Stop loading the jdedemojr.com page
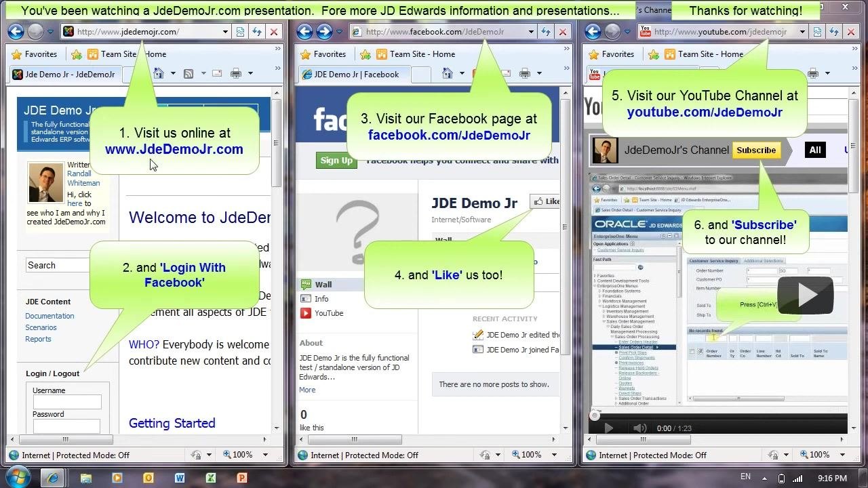This screenshot has width=868, height=488. coord(274,32)
